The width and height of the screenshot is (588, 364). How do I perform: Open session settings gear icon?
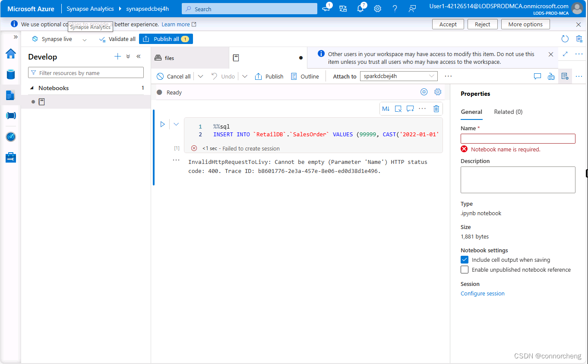point(438,92)
